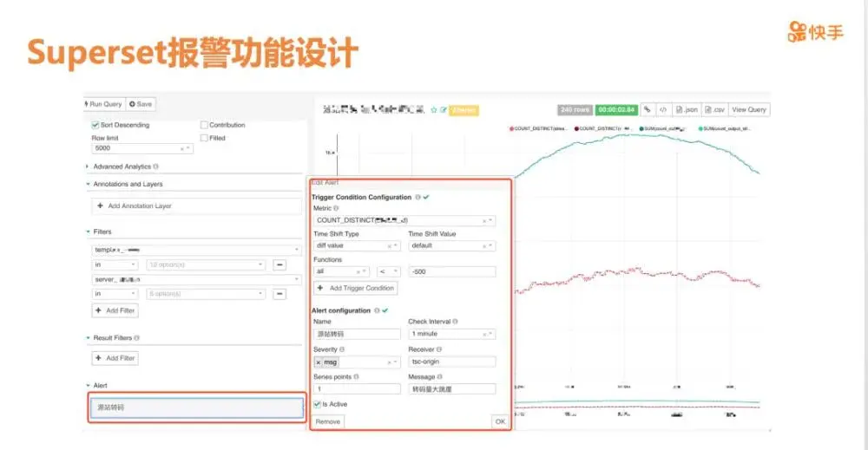Toggle the Sort Descending checkbox
Screen dimensions: 868x450
click(x=95, y=125)
